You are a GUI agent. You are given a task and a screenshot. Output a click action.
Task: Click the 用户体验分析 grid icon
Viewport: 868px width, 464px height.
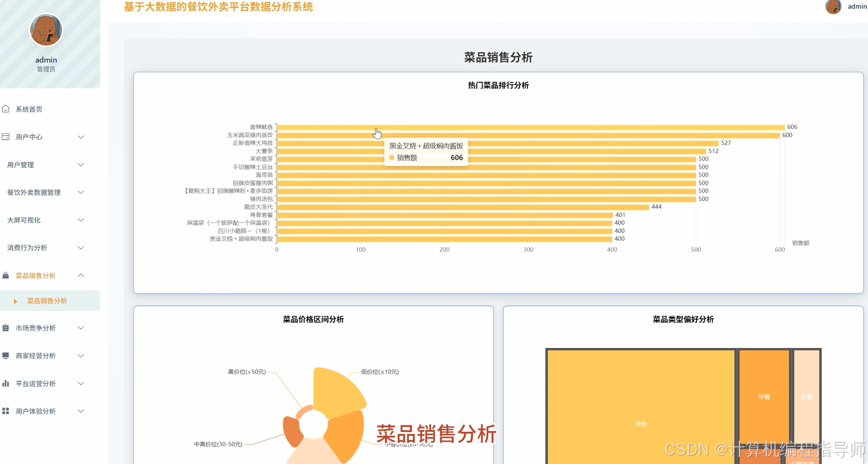5,411
